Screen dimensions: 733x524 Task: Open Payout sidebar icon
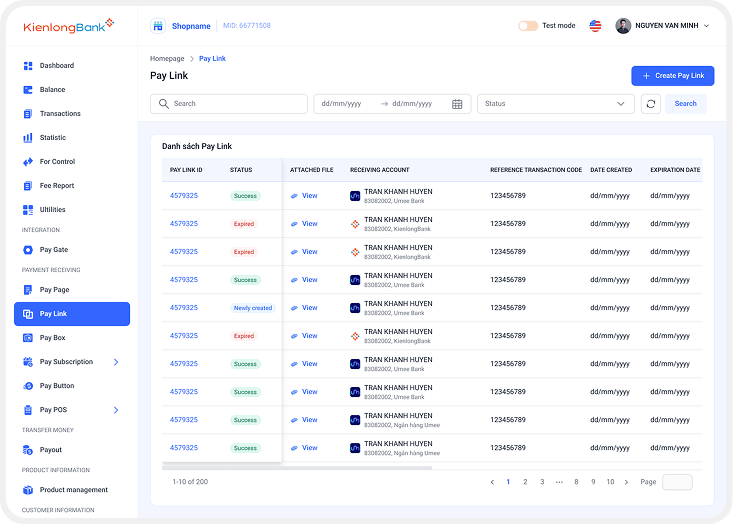(28, 450)
